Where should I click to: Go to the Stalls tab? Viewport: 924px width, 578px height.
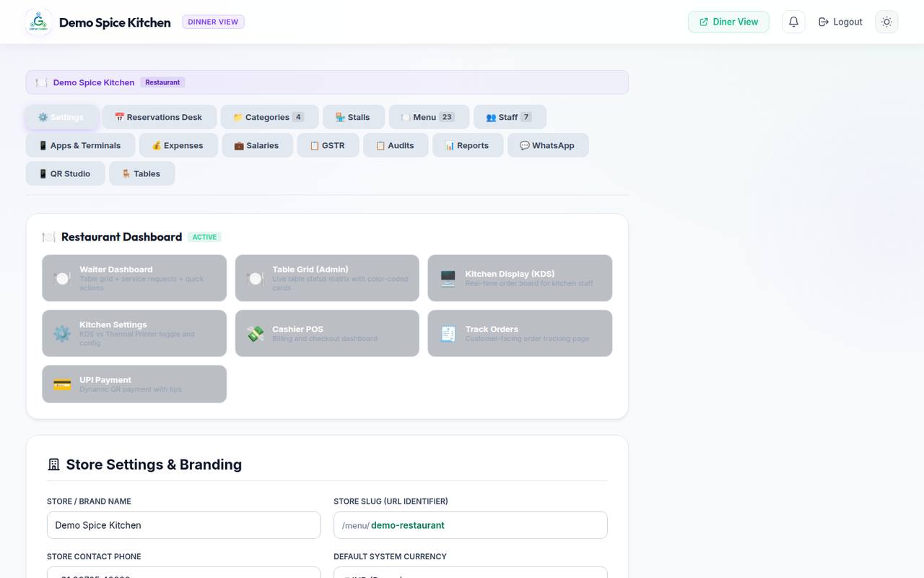coord(354,117)
